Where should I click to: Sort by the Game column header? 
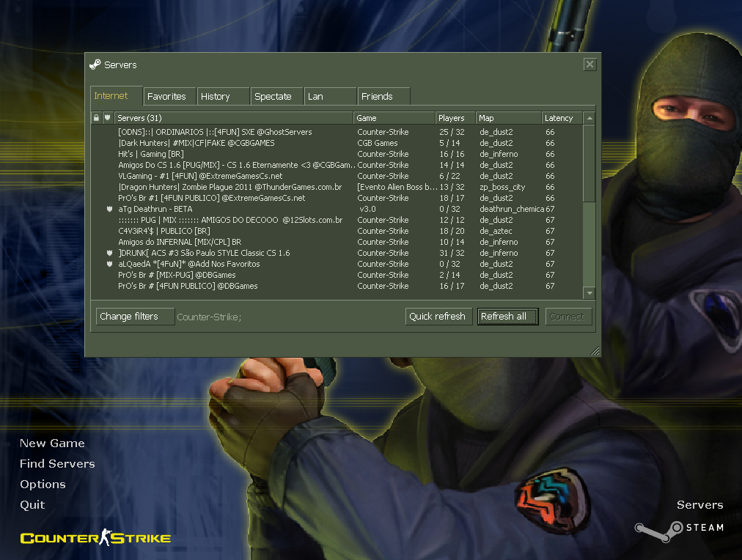pos(394,118)
